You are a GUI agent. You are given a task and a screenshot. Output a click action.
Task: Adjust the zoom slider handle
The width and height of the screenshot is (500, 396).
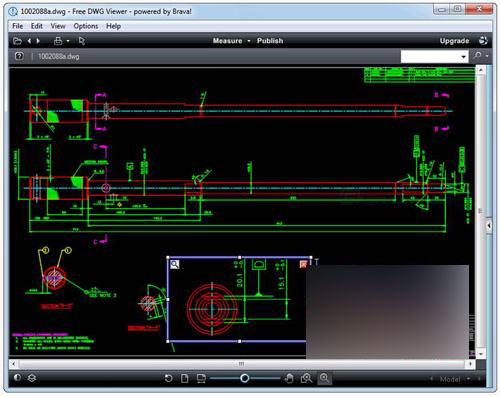click(244, 378)
